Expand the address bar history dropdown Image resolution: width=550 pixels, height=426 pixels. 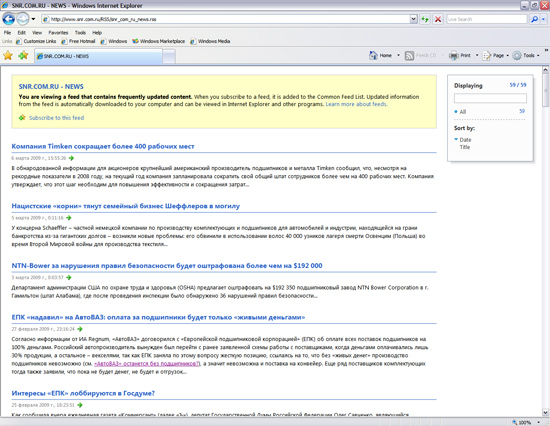click(414, 19)
